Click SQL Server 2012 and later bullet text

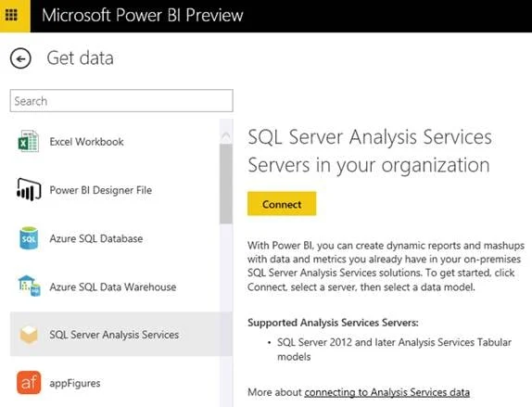[x=394, y=350]
